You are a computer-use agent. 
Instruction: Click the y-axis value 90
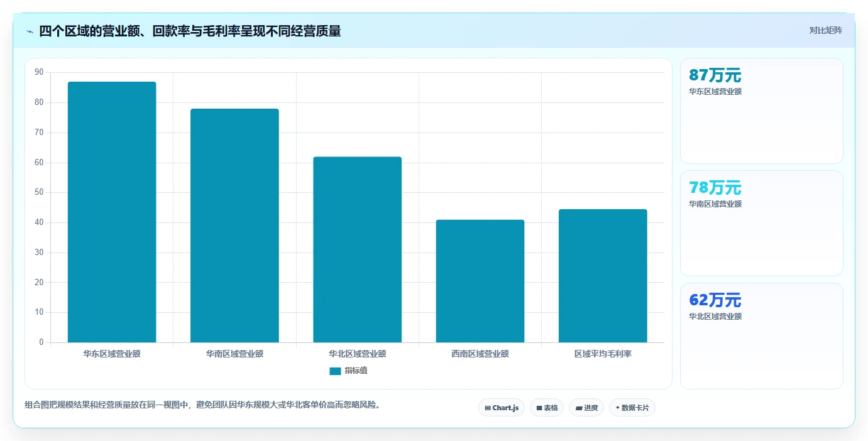coord(39,72)
